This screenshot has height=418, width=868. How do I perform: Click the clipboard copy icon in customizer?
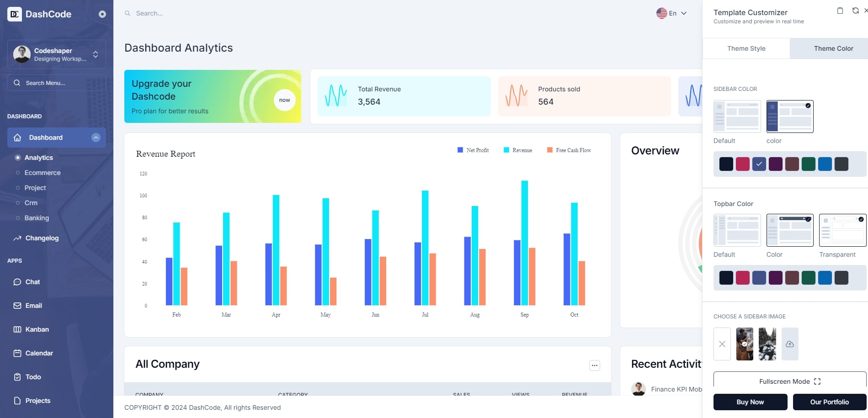840,11
